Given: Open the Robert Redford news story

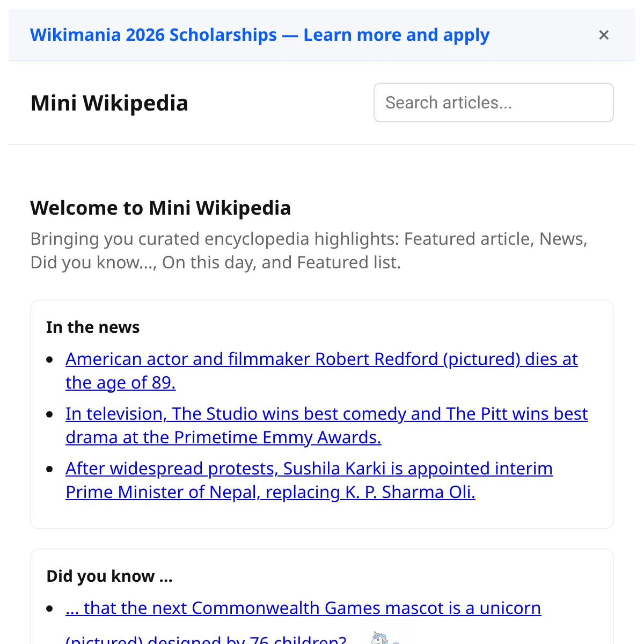Looking at the screenshot, I should 321,371.
